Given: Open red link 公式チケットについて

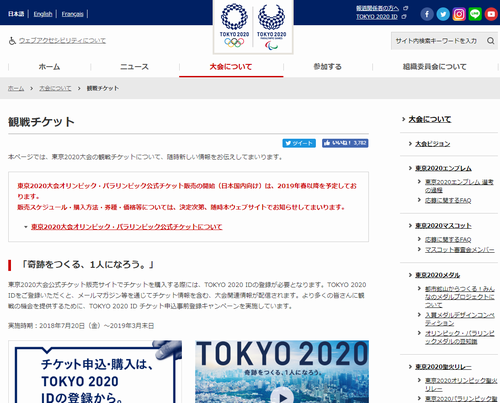Looking at the screenshot, I should (127, 227).
